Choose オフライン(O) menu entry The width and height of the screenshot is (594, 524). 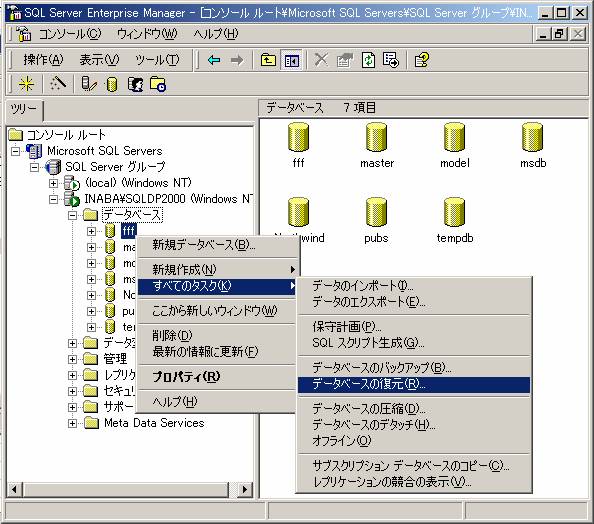[414, 441]
